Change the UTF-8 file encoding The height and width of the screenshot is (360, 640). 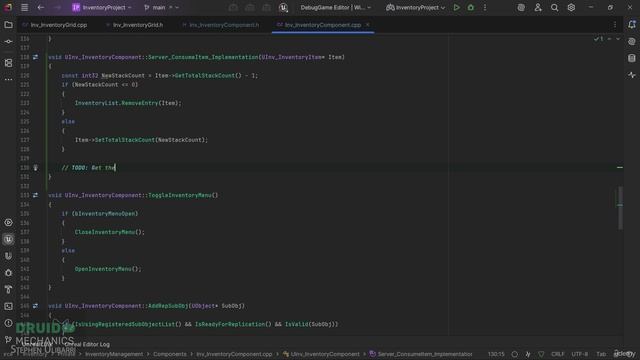coord(580,354)
